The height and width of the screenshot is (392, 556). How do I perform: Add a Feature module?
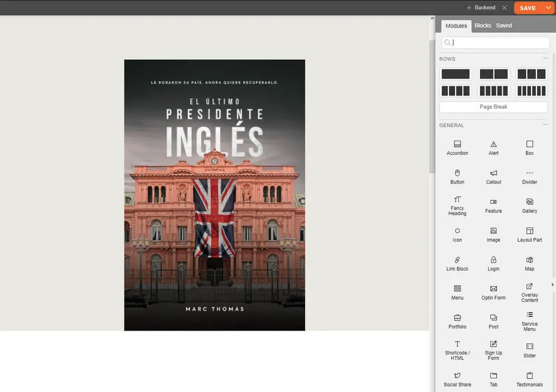click(x=493, y=206)
